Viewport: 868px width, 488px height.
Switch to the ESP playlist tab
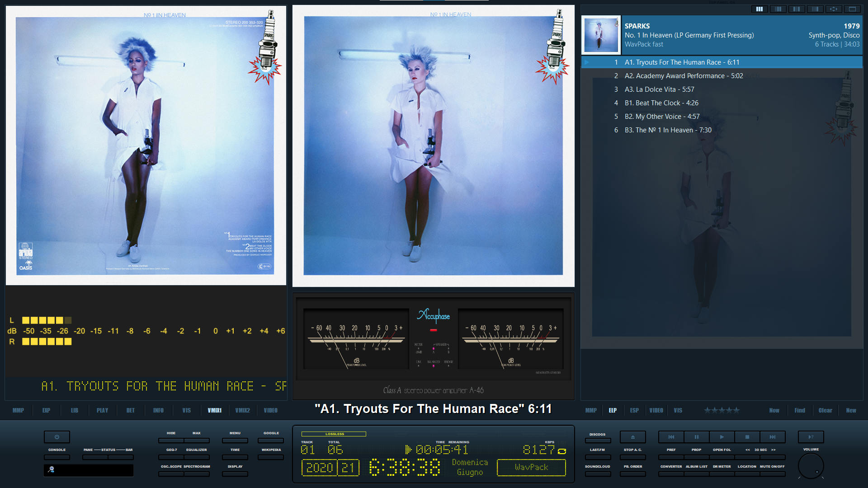click(x=634, y=410)
